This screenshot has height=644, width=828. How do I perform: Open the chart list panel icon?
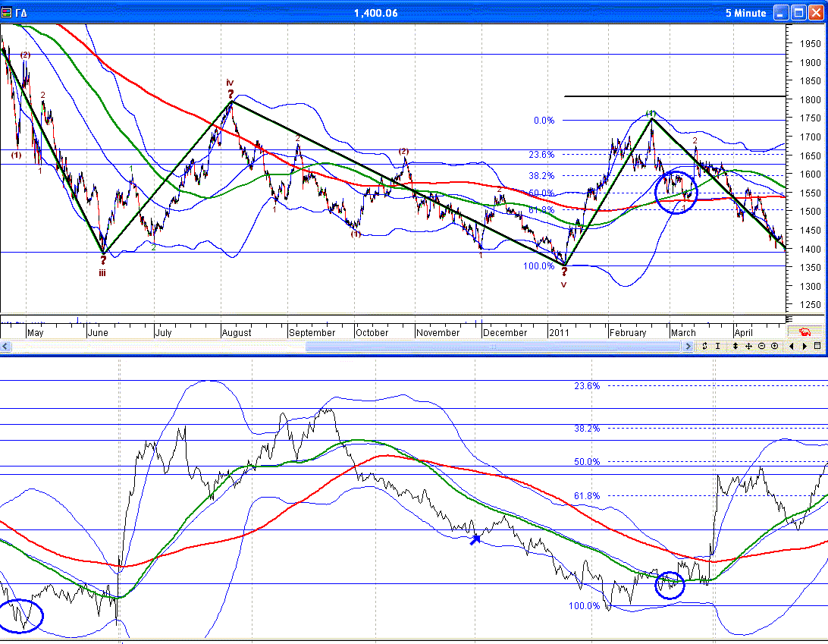point(817,346)
